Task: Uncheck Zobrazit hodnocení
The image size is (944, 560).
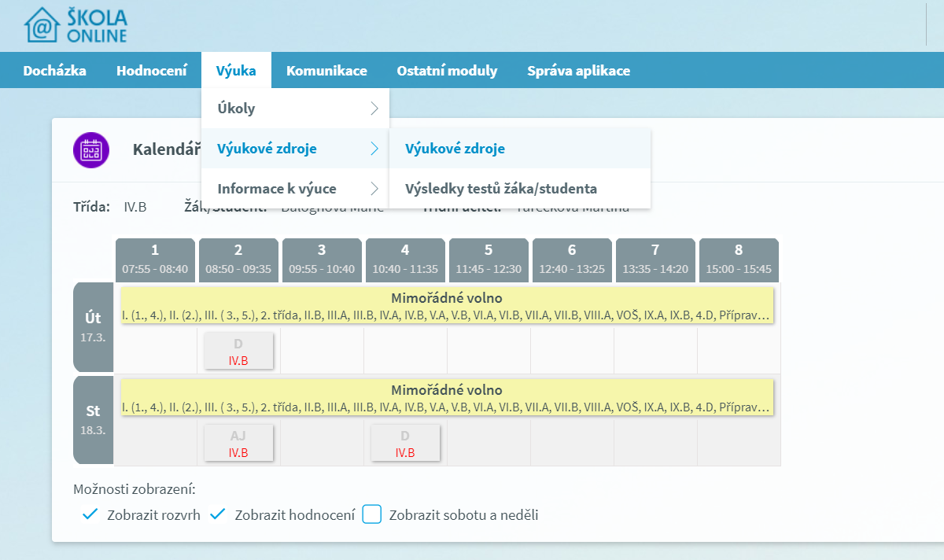Action: click(216, 514)
